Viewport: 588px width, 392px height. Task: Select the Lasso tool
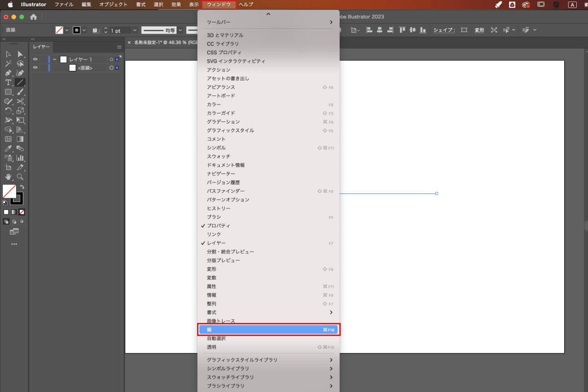[x=20, y=64]
